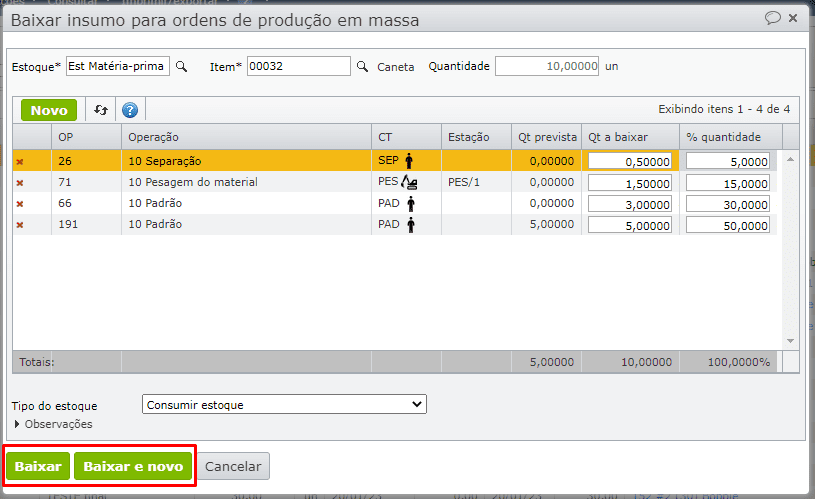815x499 pixels.
Task: Select the 'PES/1' station cell
Action: coord(477,182)
